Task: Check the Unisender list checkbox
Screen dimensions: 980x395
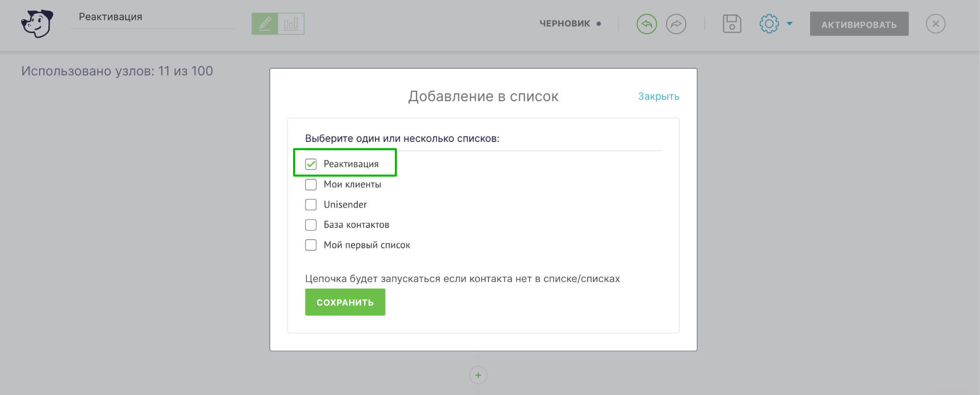Action: [x=311, y=205]
